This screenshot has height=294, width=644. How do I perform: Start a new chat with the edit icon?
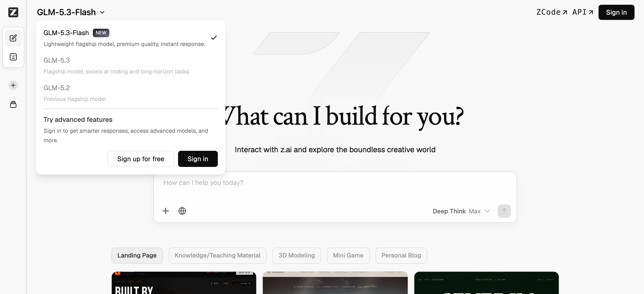tap(13, 38)
